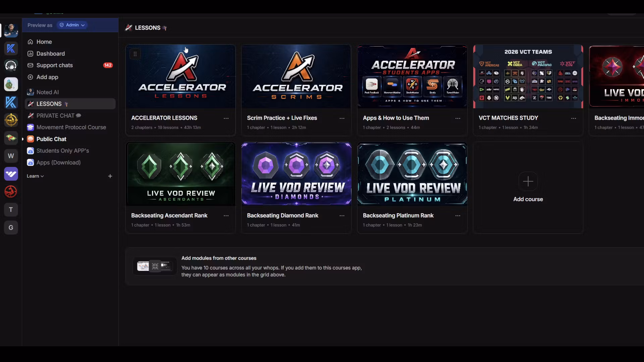Open the golden crosshair workspace icon
The height and width of the screenshot is (362, 644).
[11, 120]
